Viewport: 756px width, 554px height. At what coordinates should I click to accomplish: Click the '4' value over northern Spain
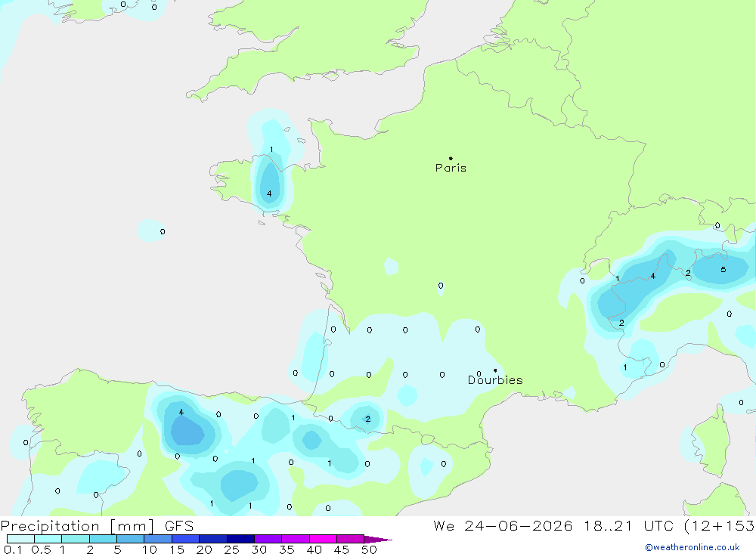(181, 412)
